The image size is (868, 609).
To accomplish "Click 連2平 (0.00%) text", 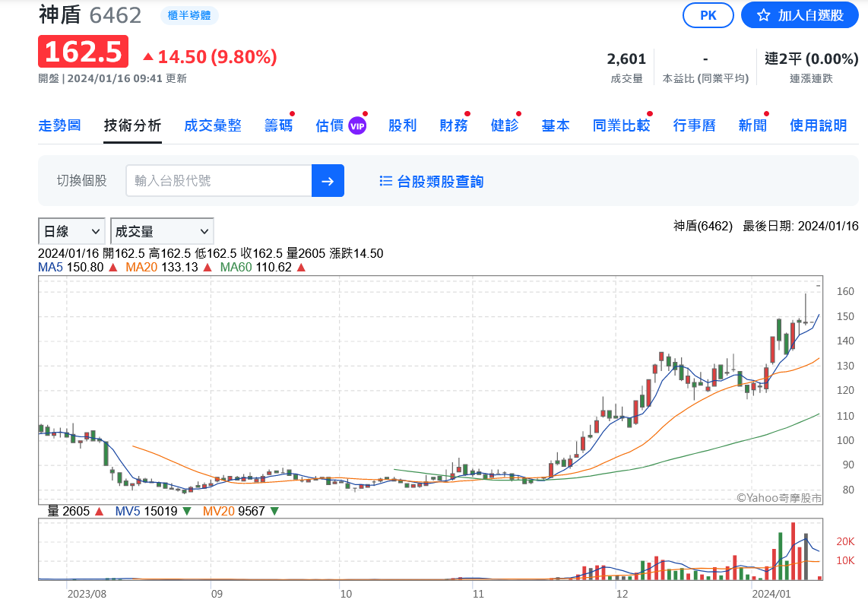I will tap(811, 59).
